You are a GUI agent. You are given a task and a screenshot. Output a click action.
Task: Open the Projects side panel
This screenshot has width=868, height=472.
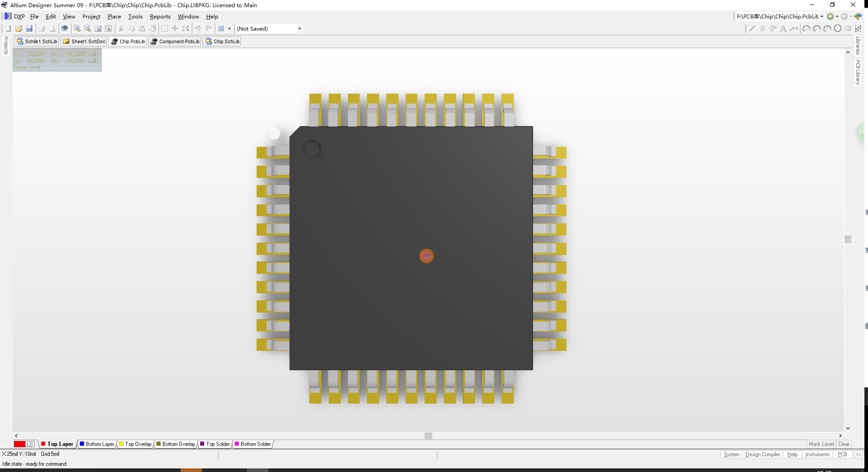[6, 45]
